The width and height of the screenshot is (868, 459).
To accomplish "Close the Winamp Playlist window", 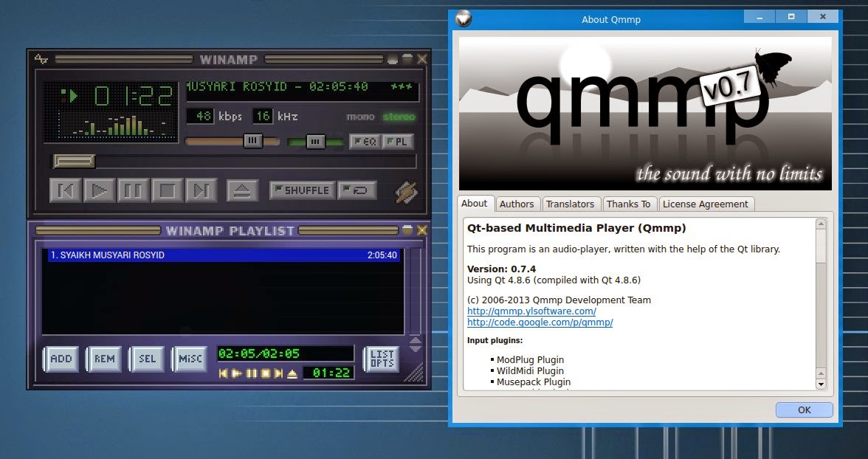I will pyautogui.click(x=421, y=229).
